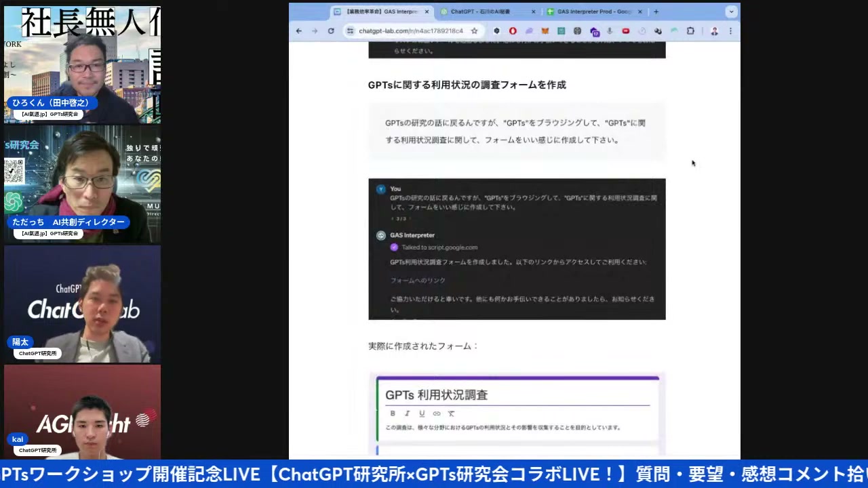Open the red rounded-rectangle extension icon
868x488 pixels.
pos(626,31)
